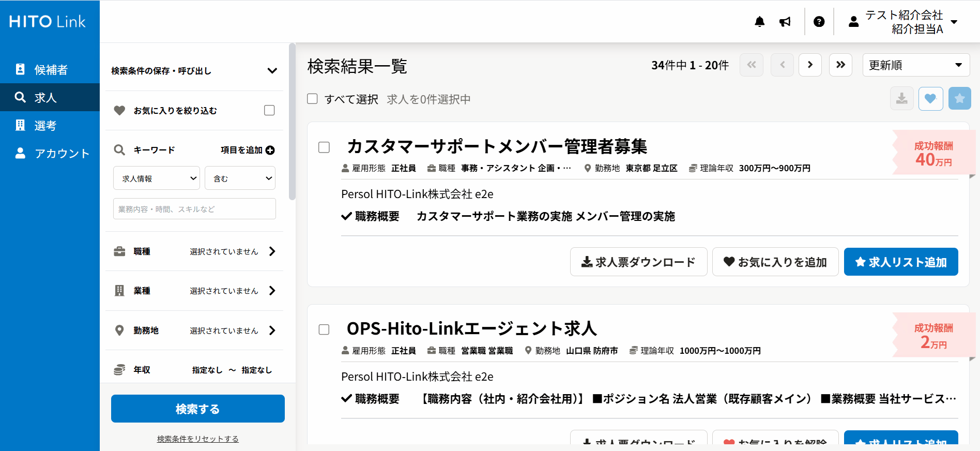Go to the first results page

[x=752, y=65]
